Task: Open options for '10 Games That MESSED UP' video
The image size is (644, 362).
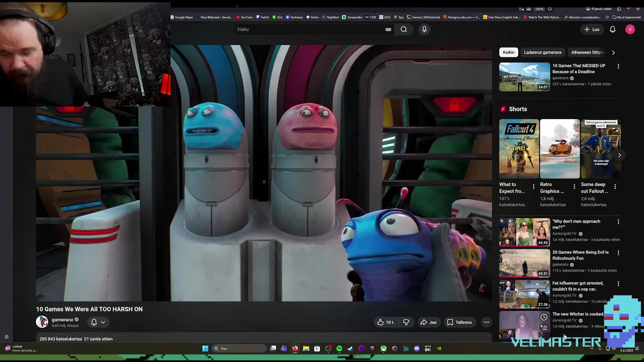Action: pyautogui.click(x=618, y=66)
